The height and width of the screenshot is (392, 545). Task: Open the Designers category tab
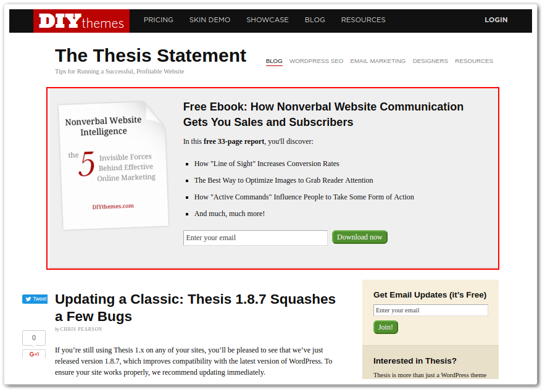(x=430, y=61)
